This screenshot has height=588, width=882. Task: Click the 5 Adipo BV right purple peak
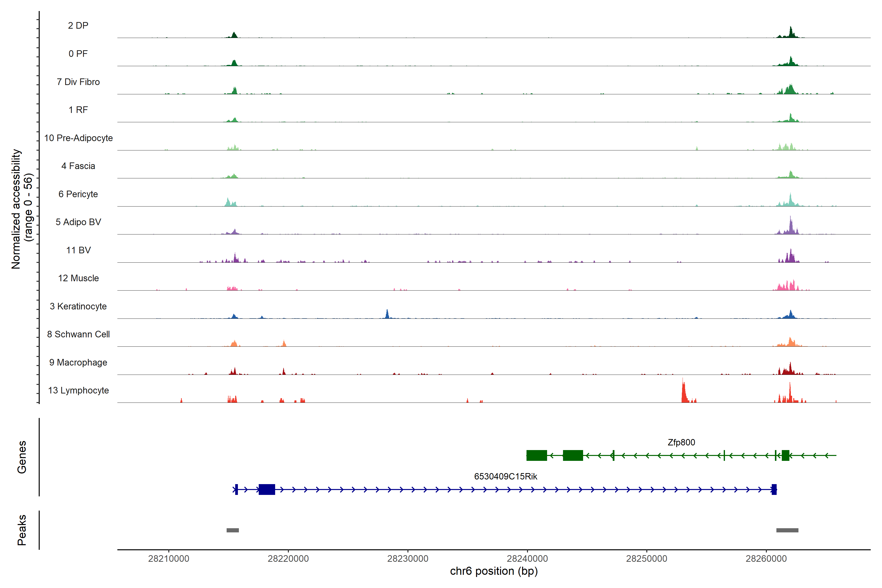point(791,226)
